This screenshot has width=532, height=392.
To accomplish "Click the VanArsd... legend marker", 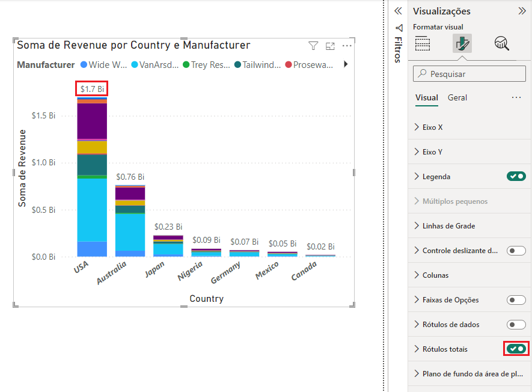I will (x=135, y=64).
